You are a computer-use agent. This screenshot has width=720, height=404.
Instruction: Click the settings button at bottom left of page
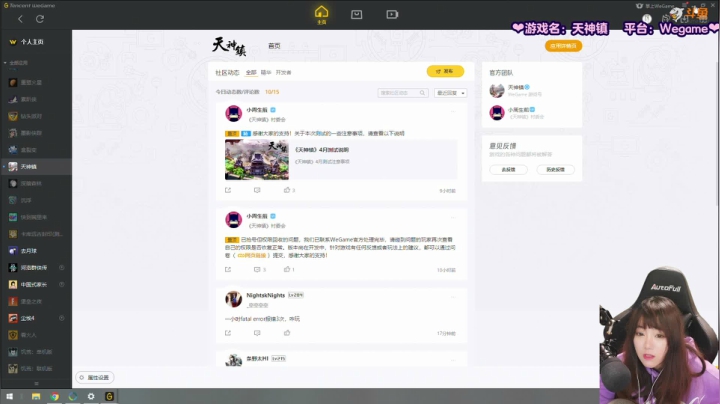coord(95,377)
